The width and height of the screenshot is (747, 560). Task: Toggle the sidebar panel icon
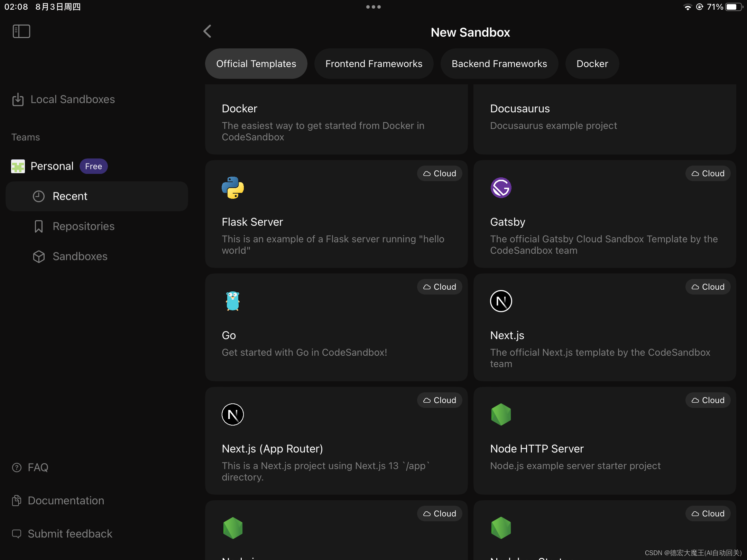[x=21, y=31]
